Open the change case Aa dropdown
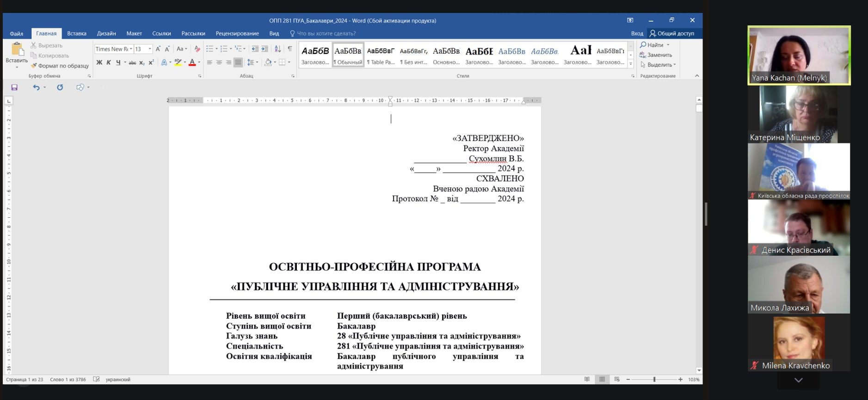The height and width of the screenshot is (400, 868). [x=182, y=49]
